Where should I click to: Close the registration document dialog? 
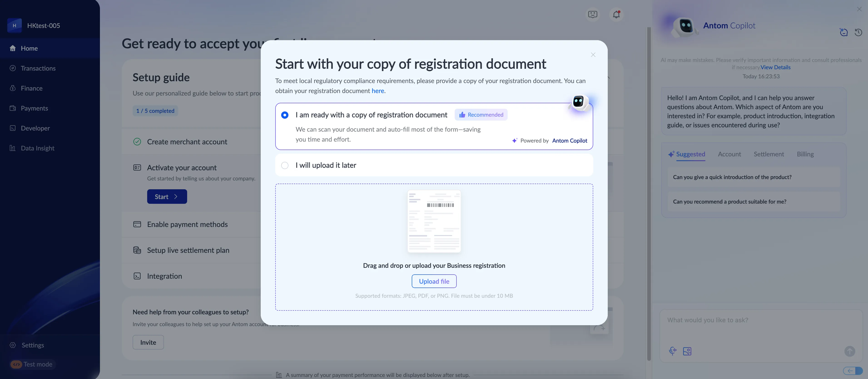pyautogui.click(x=593, y=55)
